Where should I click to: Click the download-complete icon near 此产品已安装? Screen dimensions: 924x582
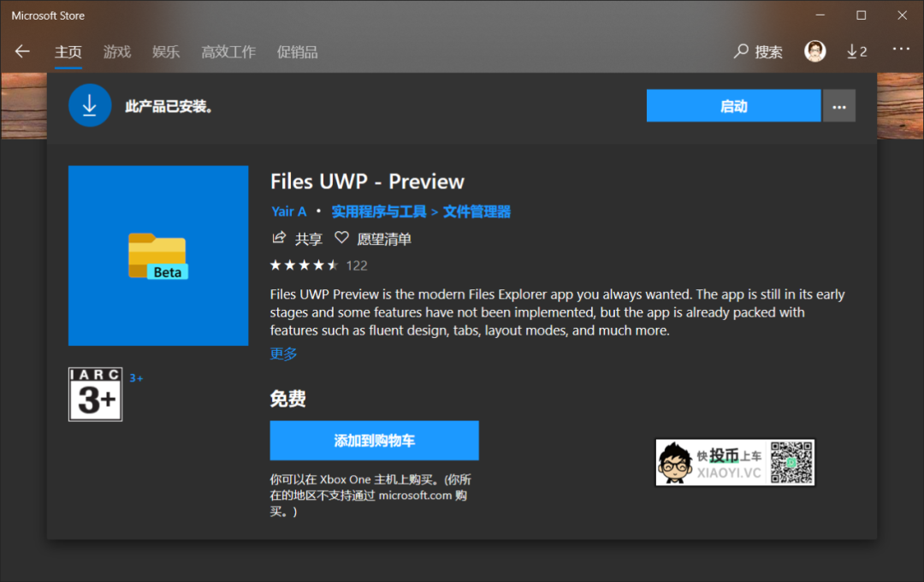tap(90, 105)
